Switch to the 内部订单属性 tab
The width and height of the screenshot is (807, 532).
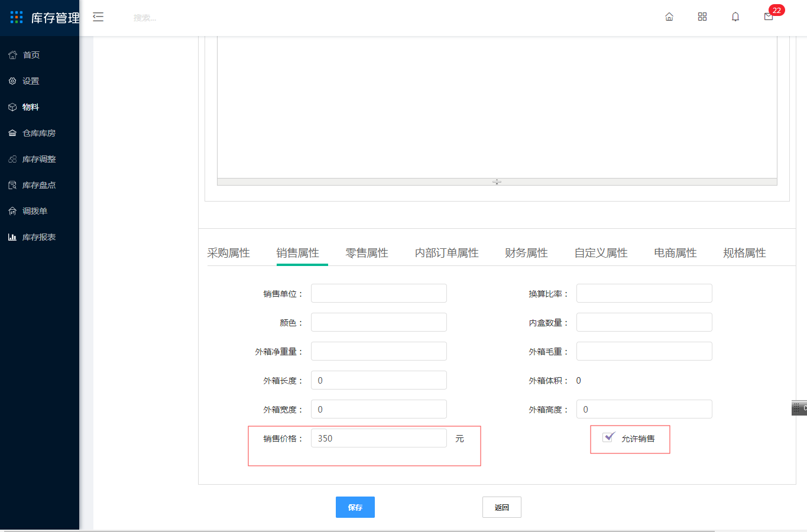point(446,253)
